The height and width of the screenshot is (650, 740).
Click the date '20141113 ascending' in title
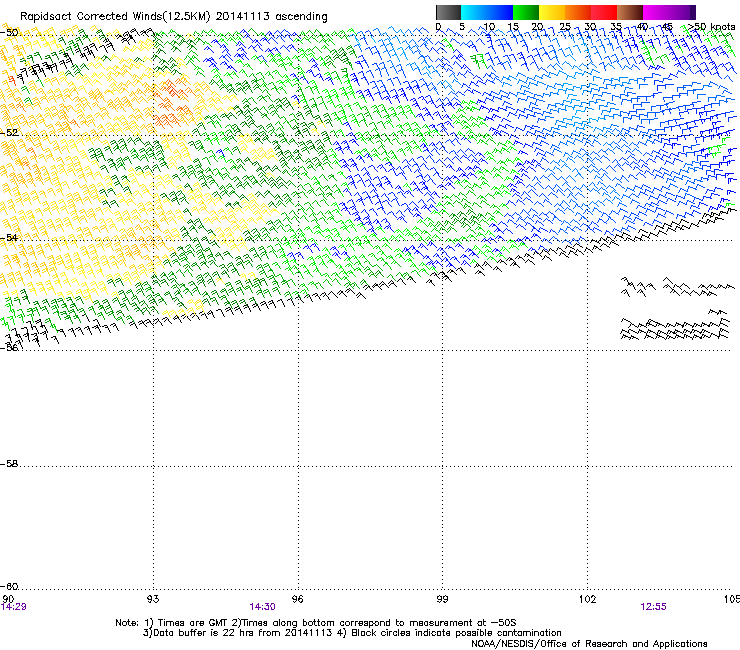pyautogui.click(x=271, y=17)
